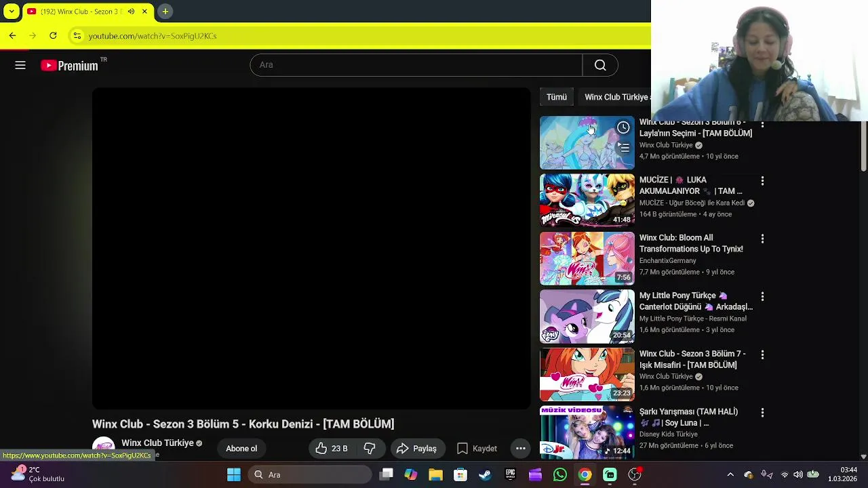This screenshot has height=488, width=868.
Task: Open the volume speaker tray icon
Action: [x=799, y=475]
